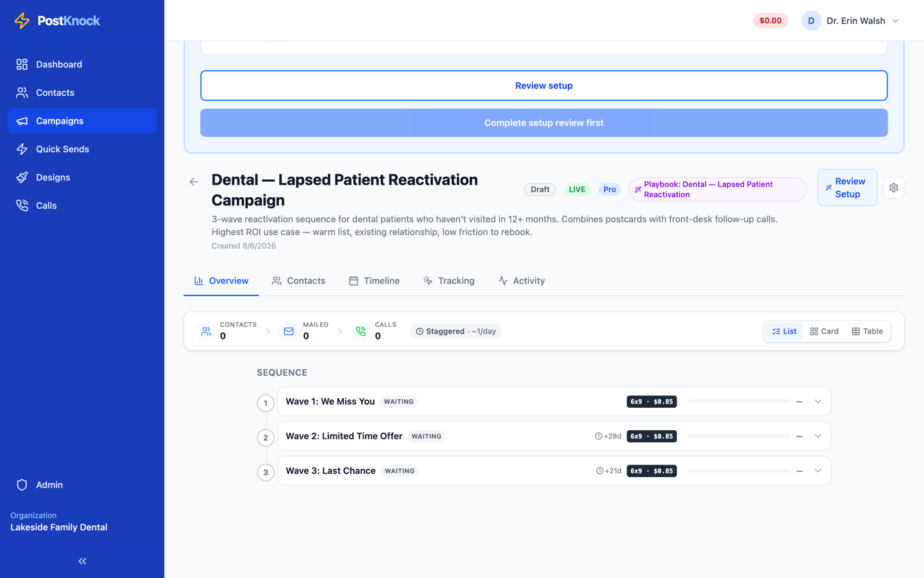Click Wave 3 6x9 $0.85 badge
Viewport: 924px width, 578px height.
pos(651,471)
